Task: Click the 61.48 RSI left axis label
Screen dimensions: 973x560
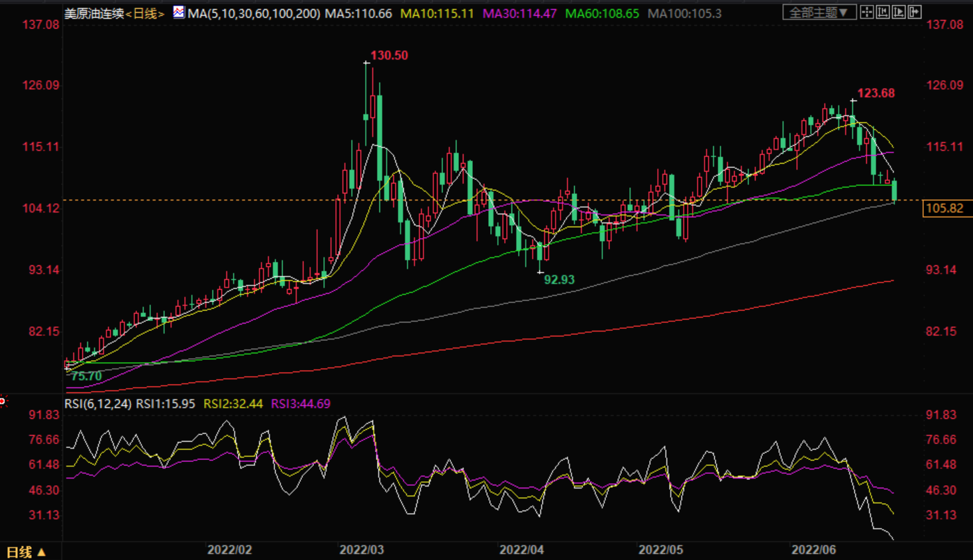Action: (44, 465)
